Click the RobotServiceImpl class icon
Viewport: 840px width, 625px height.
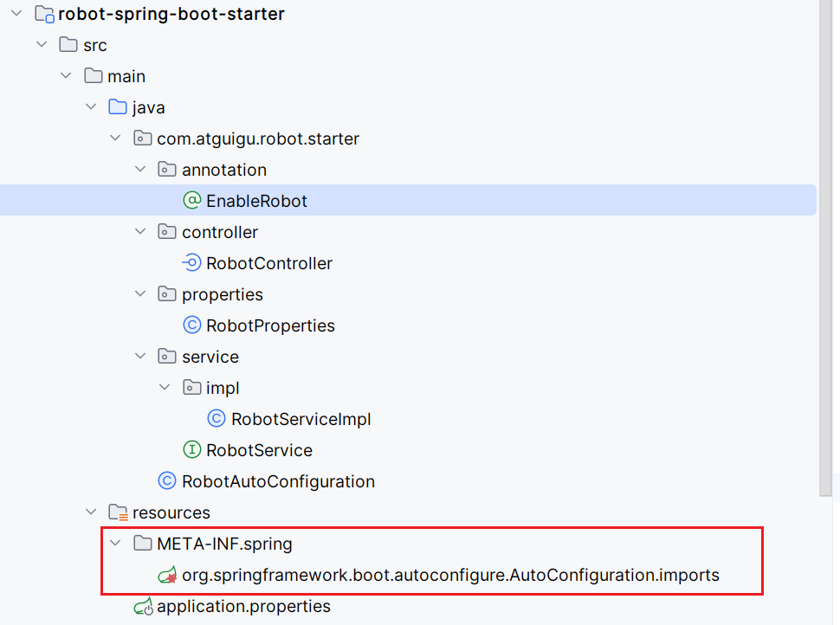216,419
